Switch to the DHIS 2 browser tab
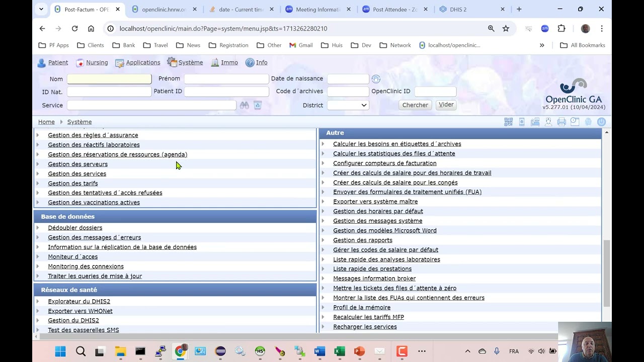 (472, 9)
